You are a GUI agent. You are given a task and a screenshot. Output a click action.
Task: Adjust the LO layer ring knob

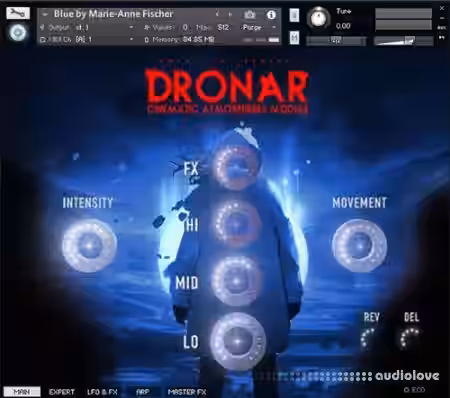(238, 341)
